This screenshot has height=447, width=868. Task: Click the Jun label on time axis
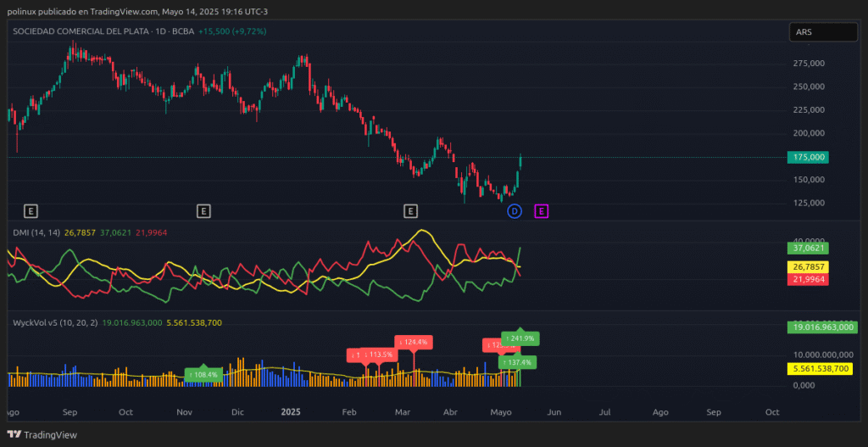tap(554, 412)
